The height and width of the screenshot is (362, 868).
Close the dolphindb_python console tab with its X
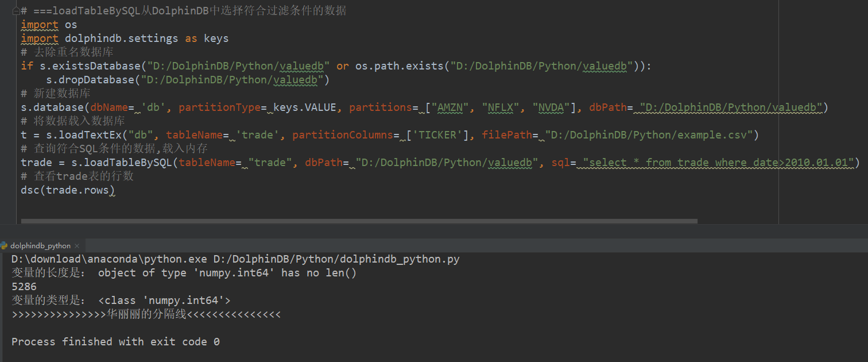[x=77, y=245]
